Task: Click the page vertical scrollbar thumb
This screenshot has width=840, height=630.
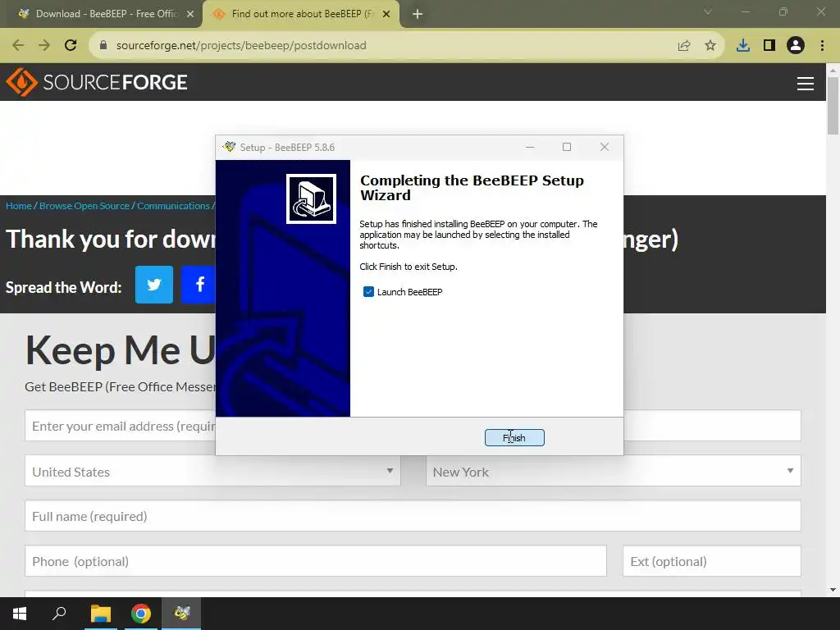Action: click(x=833, y=106)
